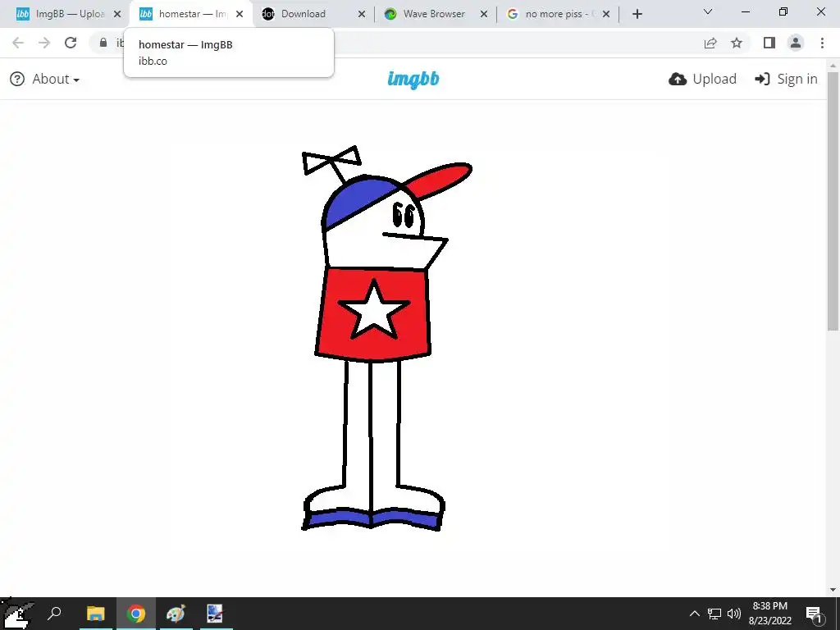Click the Chrome taskbar icon
This screenshot has height=630, width=840.
136,614
